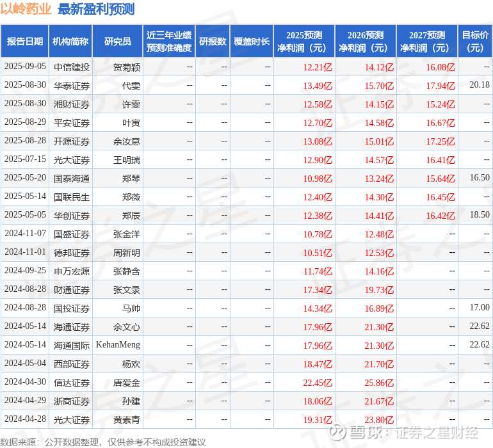Image resolution: width=493 pixels, height=448 pixels.
Task: Click the 研报数 column header
Action: tap(213, 41)
